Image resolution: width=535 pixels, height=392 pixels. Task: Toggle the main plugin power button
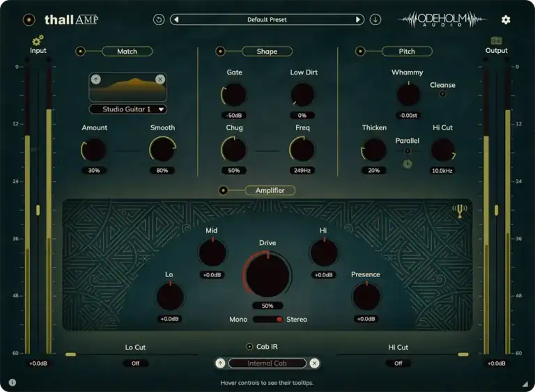pyautogui.click(x=29, y=19)
